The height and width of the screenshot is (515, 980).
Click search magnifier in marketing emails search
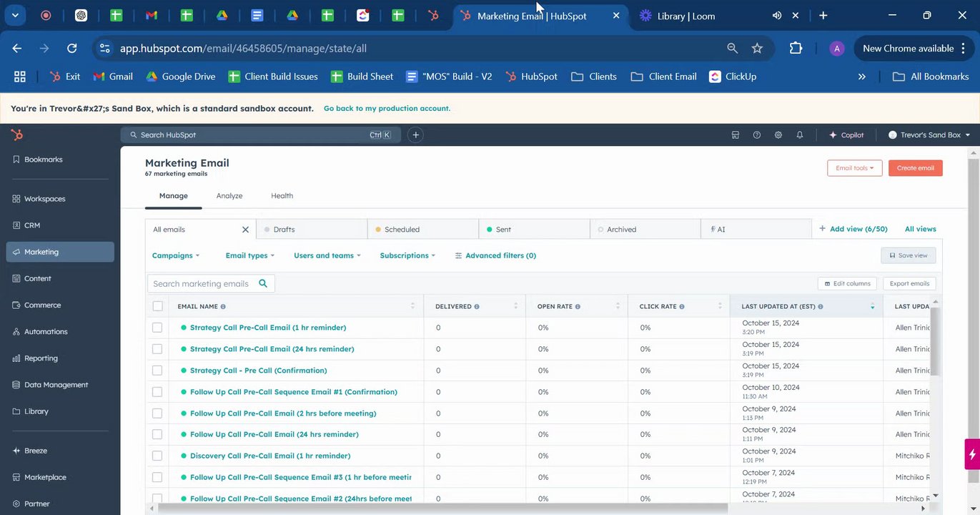point(263,283)
